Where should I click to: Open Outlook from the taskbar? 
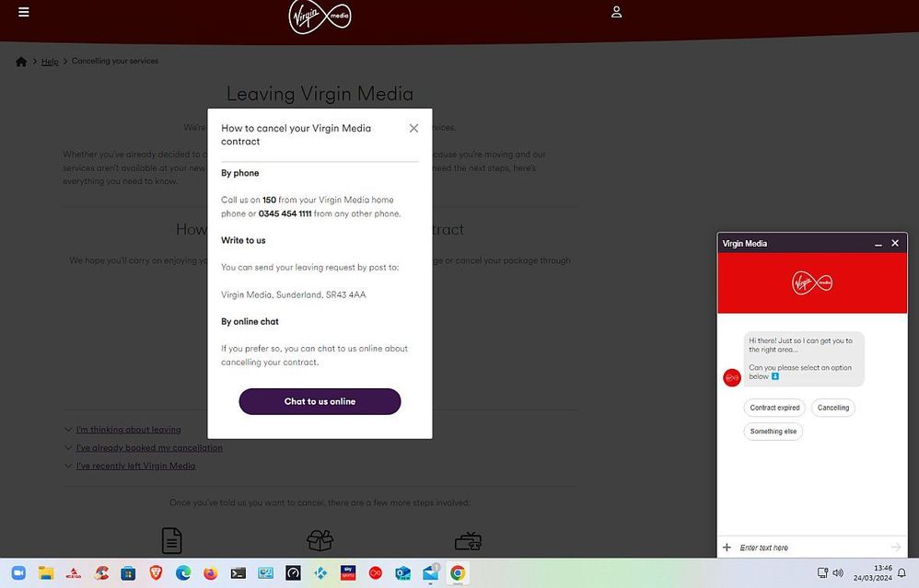[x=402, y=572]
